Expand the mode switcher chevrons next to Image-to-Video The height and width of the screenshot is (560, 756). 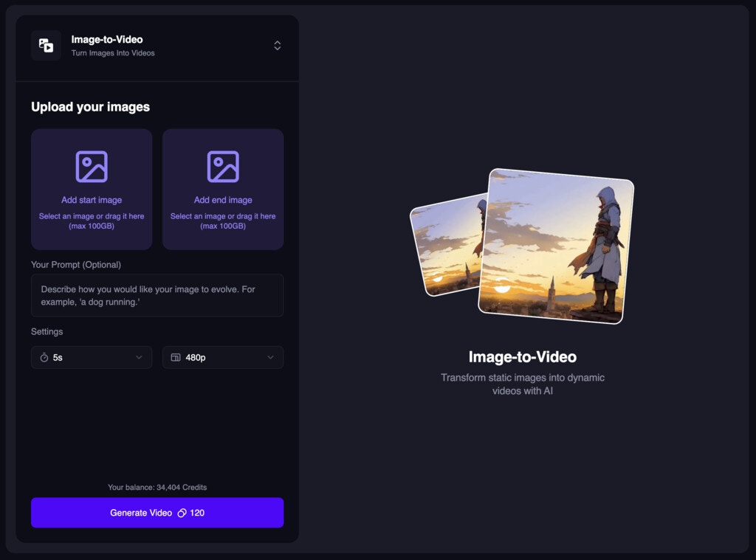(x=277, y=45)
